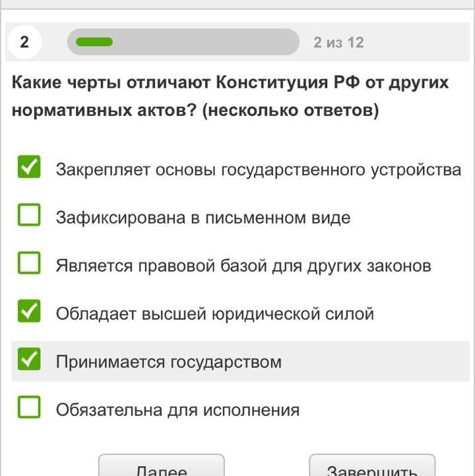The image size is (475, 476).
Task: Uncheck the «Закрепляет основы государственного устройства» checkbox
Action: point(29,167)
